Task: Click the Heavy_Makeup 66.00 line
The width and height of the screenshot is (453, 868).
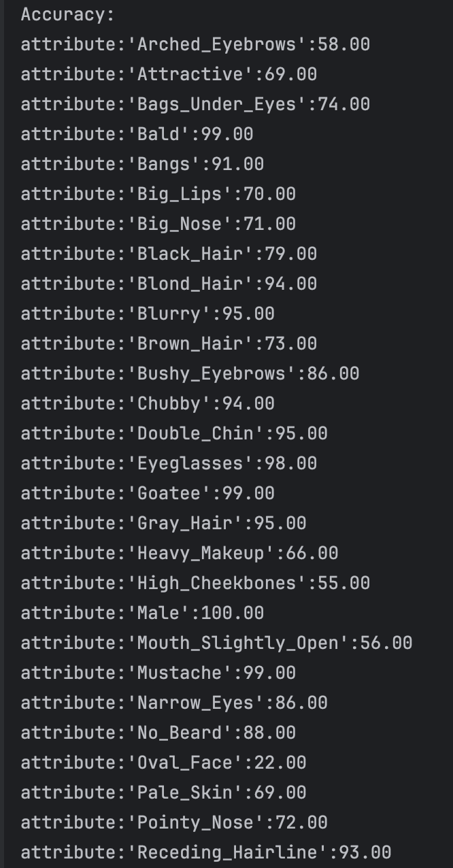Action: pos(180,553)
